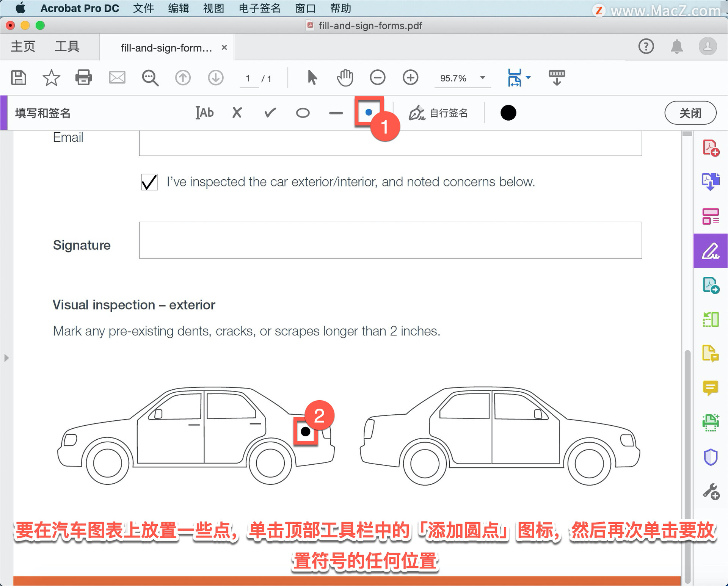Image resolution: width=728 pixels, height=586 pixels.
Task: Print the file with the printer icon
Action: tap(83, 78)
